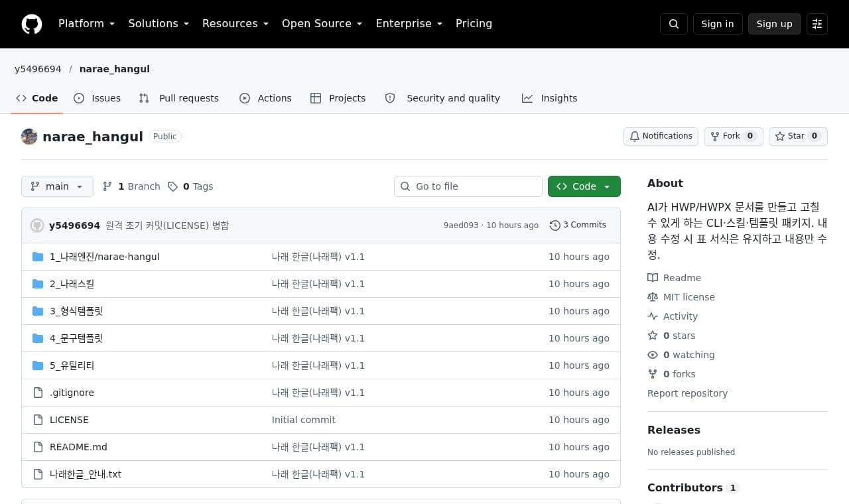Click the file icon for 나래한글_안내.txt
The height and width of the screenshot is (504, 849).
tap(38, 474)
